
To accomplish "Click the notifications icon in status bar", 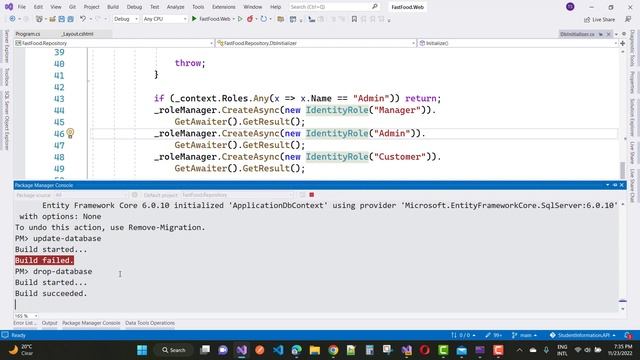I will point(628,335).
